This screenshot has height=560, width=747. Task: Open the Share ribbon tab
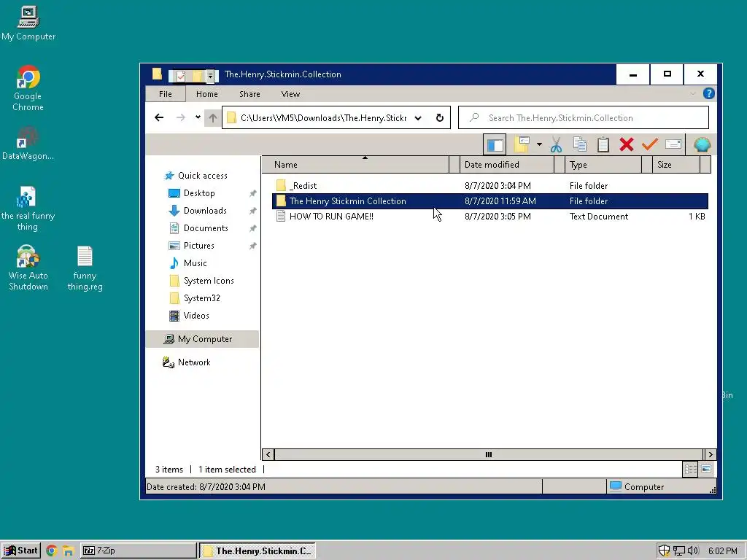[249, 94]
